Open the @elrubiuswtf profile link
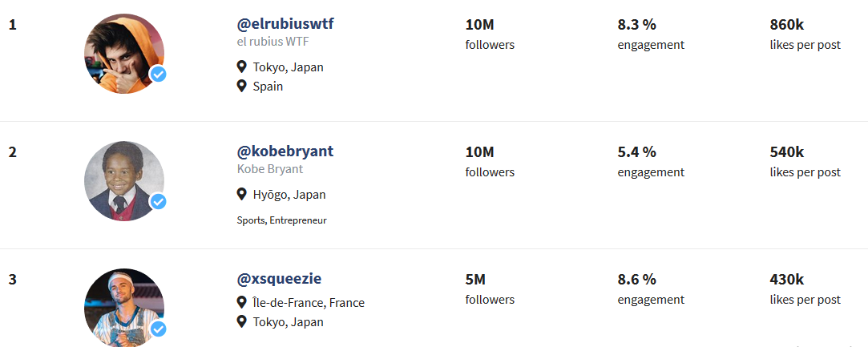Image resolution: width=868 pixels, height=347 pixels. [x=285, y=24]
